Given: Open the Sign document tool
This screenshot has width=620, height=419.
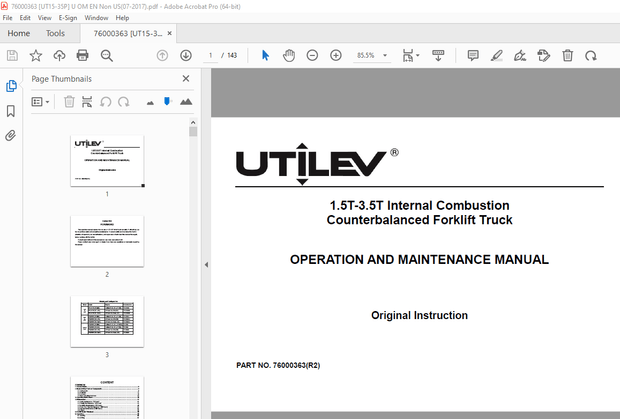Looking at the screenshot, I should pyautogui.click(x=520, y=56).
